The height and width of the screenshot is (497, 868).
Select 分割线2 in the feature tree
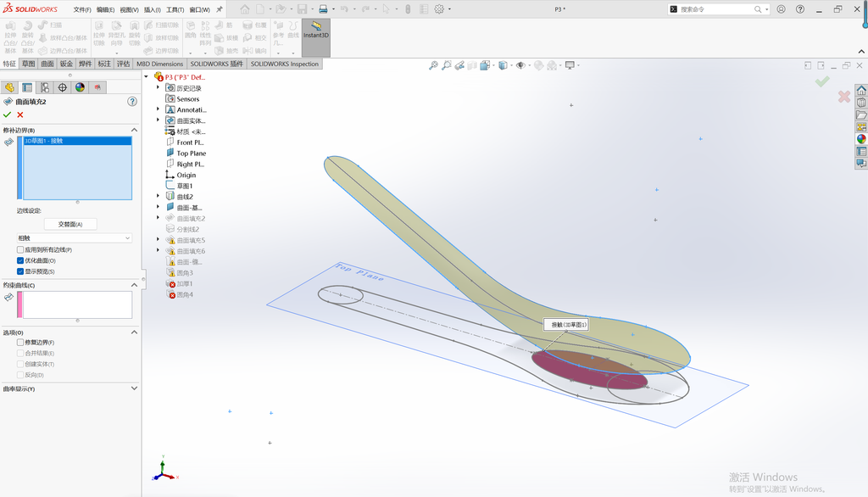click(x=187, y=229)
